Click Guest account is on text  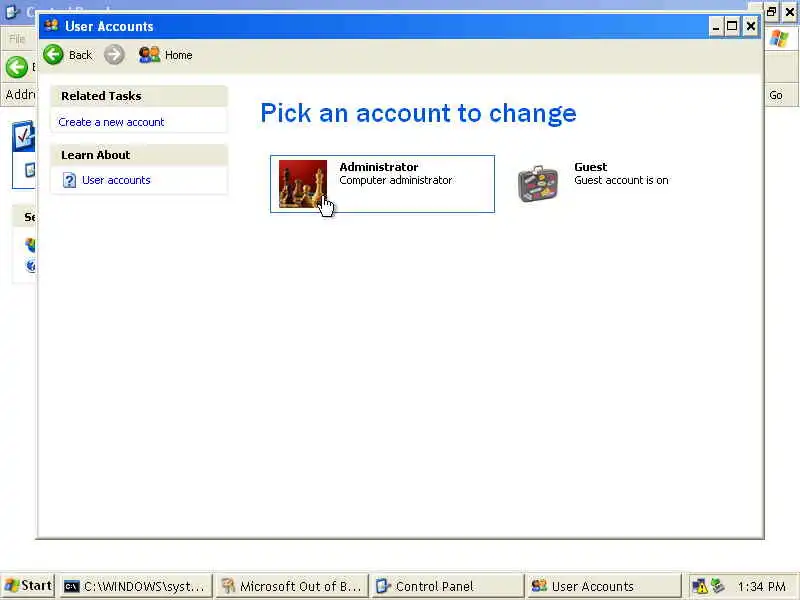tap(621, 180)
